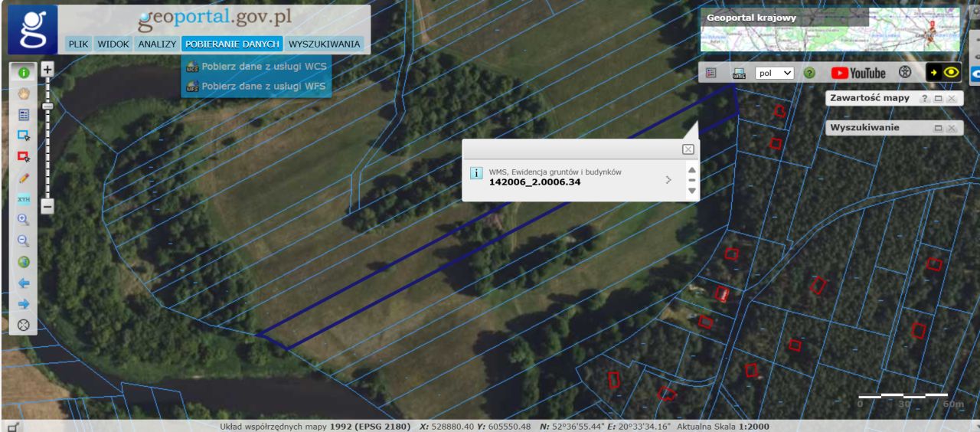The height and width of the screenshot is (432, 980).
Task: Open the PLIK menu
Action: pos(79,44)
